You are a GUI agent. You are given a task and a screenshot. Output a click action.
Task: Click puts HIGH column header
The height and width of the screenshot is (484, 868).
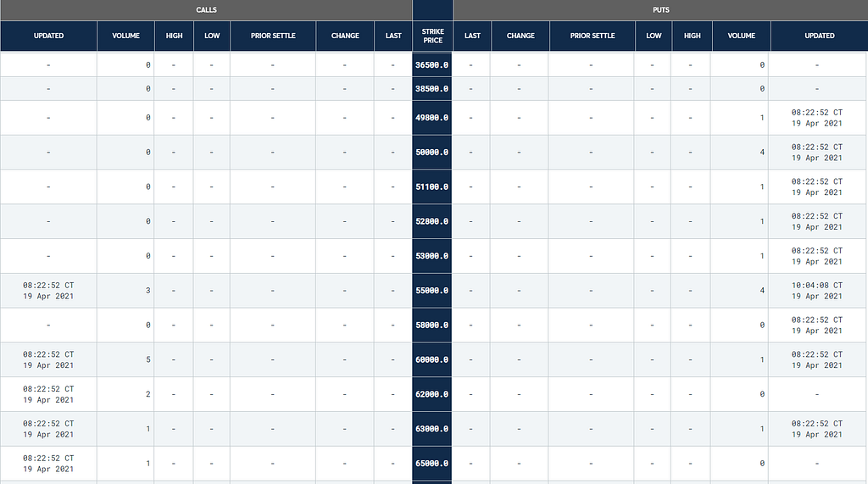(692, 36)
